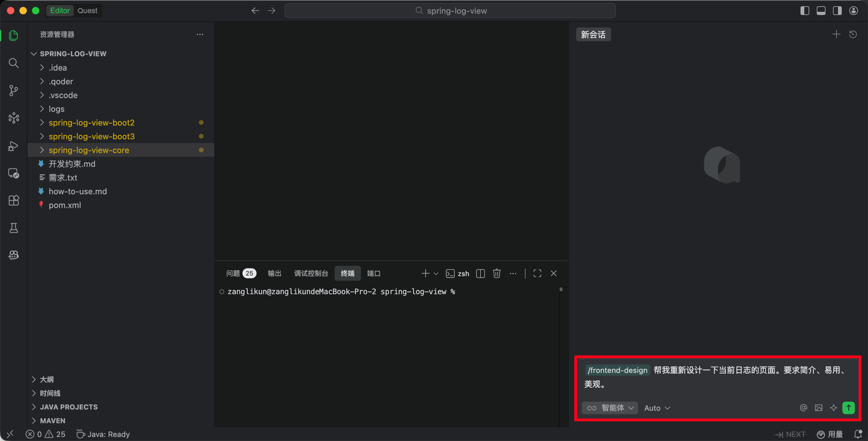This screenshot has width=868, height=441.
Task: Open the Extensions view icon
Action: (x=14, y=200)
